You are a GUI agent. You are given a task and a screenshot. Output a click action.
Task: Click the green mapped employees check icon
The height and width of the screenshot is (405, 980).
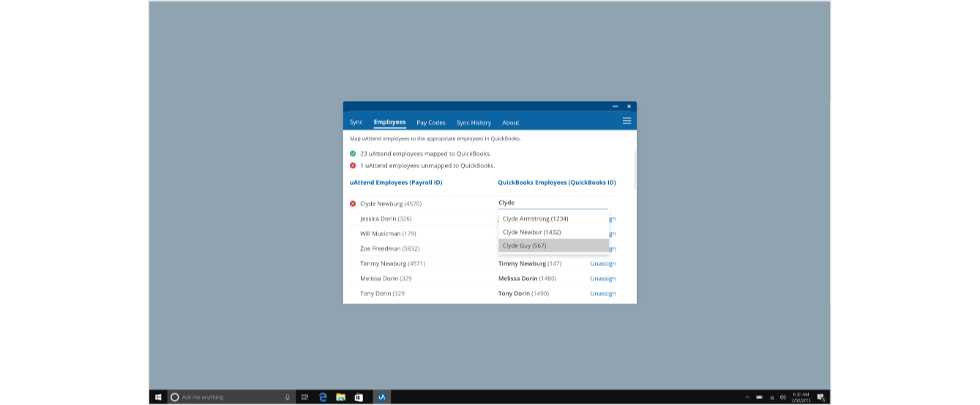click(353, 154)
